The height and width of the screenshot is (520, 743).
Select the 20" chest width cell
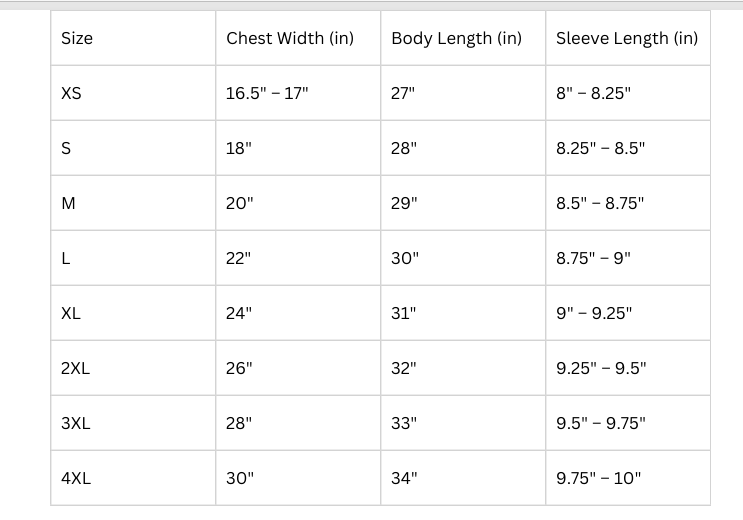tap(298, 203)
